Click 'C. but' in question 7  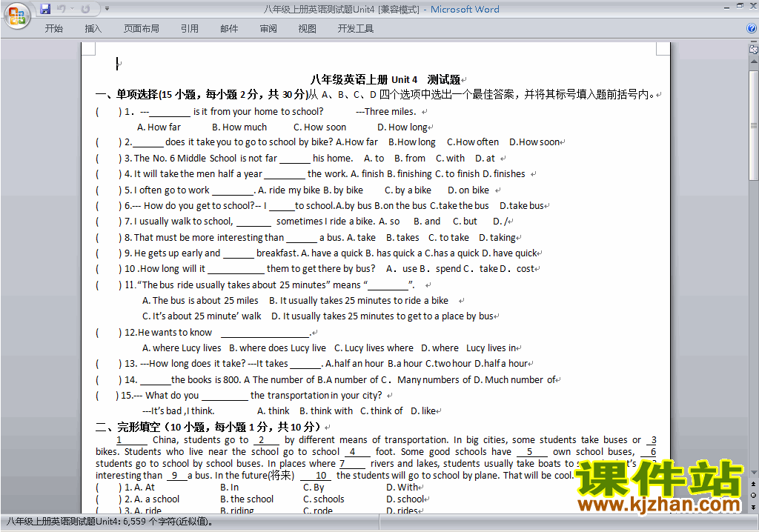pyautogui.click(x=465, y=221)
